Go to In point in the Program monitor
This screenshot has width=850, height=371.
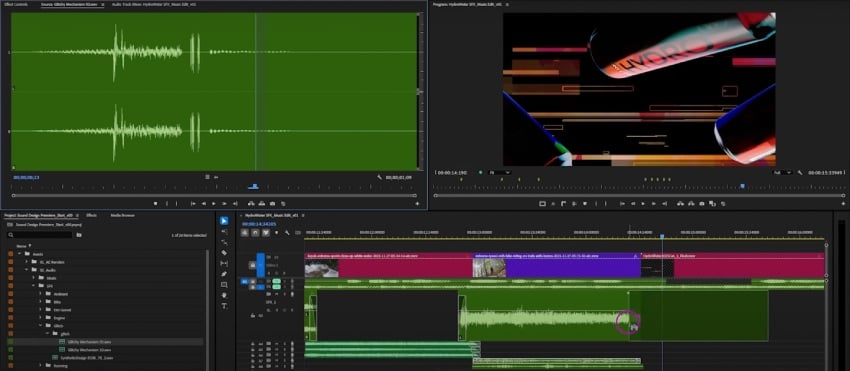(622, 204)
